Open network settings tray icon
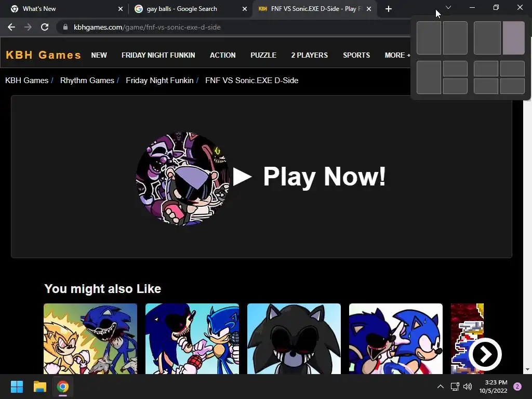 pyautogui.click(x=455, y=387)
